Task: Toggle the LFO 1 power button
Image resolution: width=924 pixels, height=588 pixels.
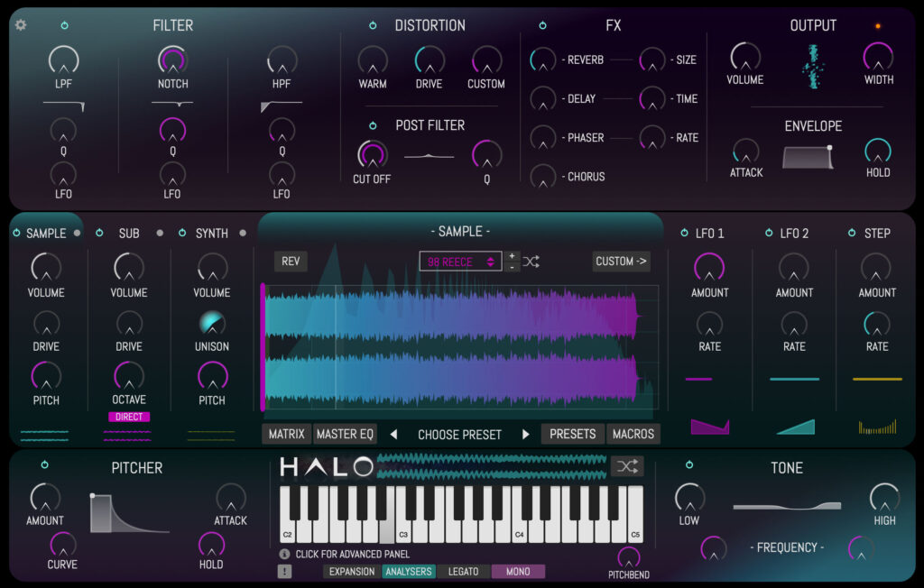Action: [x=684, y=234]
